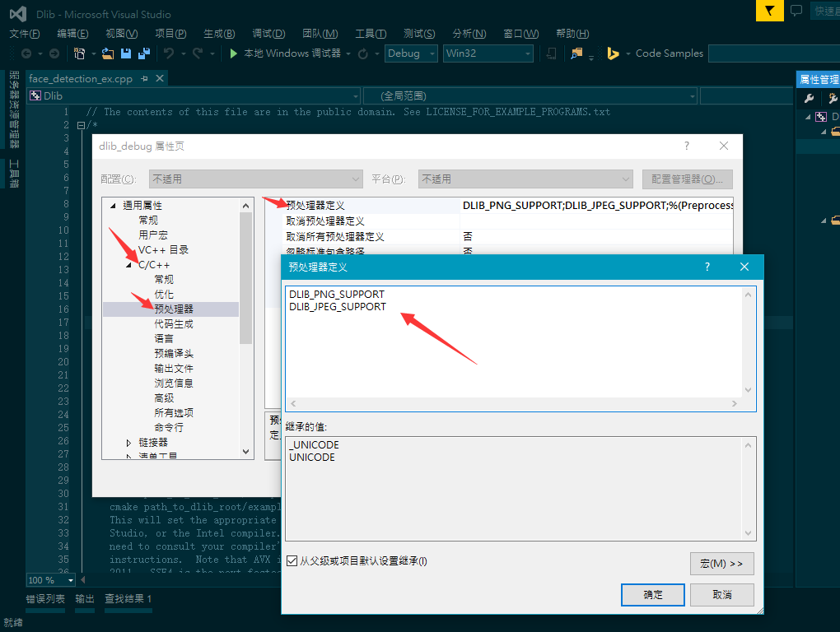Viewport: 840px width, 632px height.
Task: Switch to the 错误列表 tab
Action: click(45, 599)
